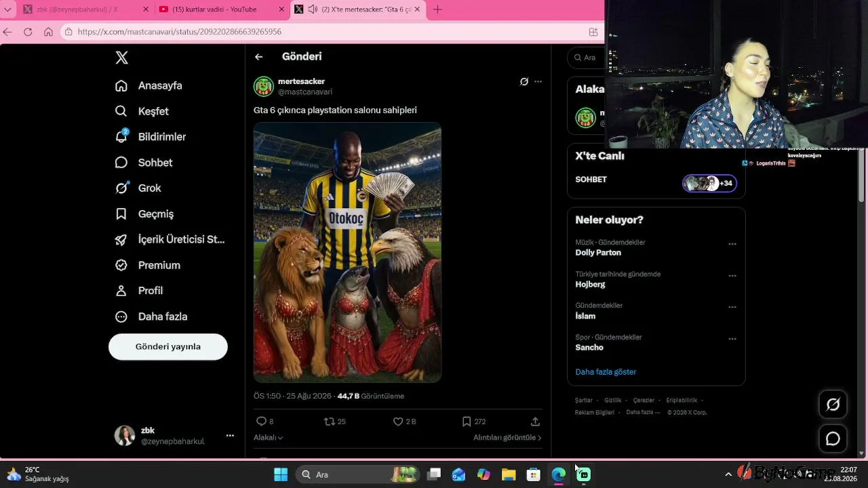This screenshot has width=868, height=488.
Task: Switch to the kurtlar vadisi YouTube tab
Action: 222,9
